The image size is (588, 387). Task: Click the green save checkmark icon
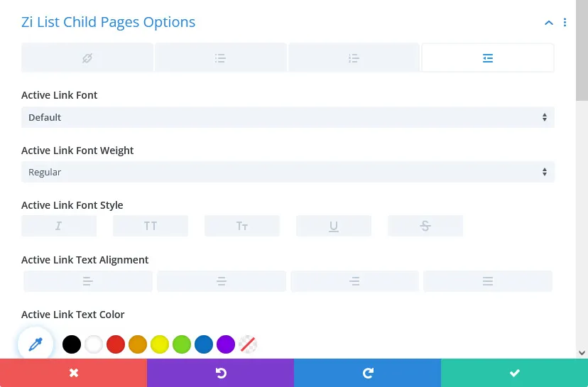pos(514,373)
